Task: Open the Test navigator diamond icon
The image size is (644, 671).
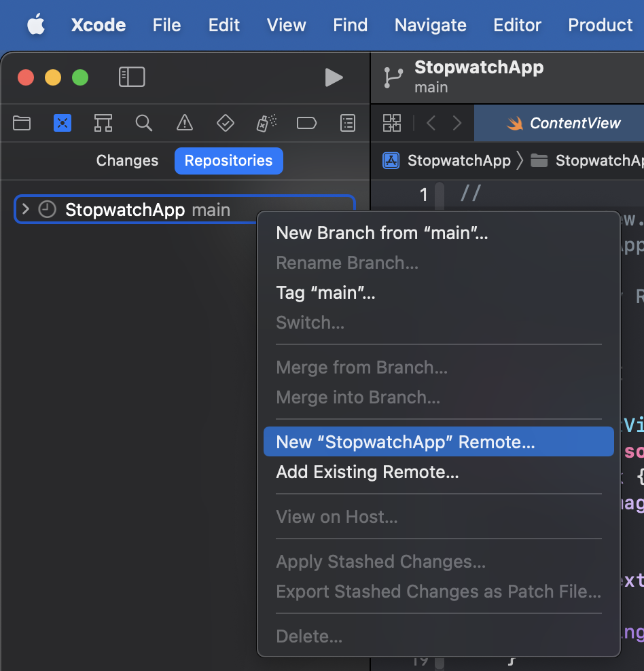Action: coord(225,123)
